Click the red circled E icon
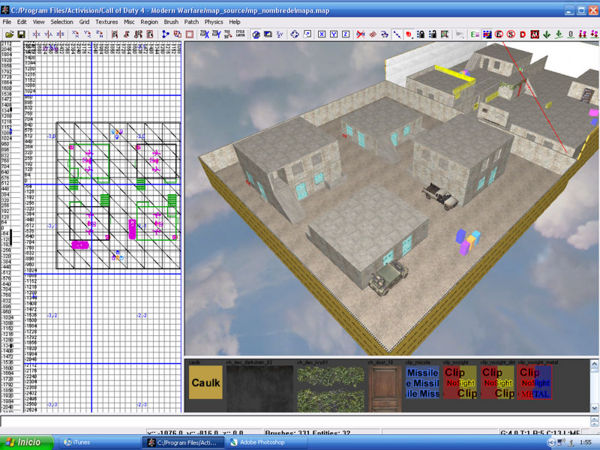 (x=499, y=34)
